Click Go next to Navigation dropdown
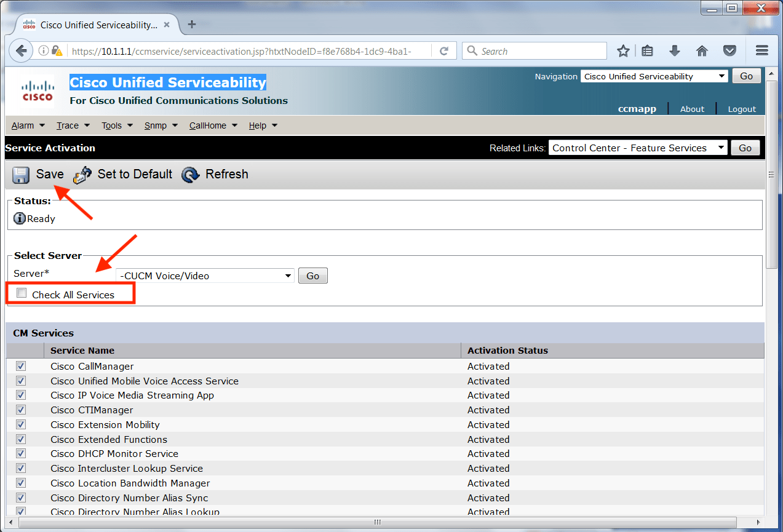The height and width of the screenshot is (532, 783). [746, 76]
